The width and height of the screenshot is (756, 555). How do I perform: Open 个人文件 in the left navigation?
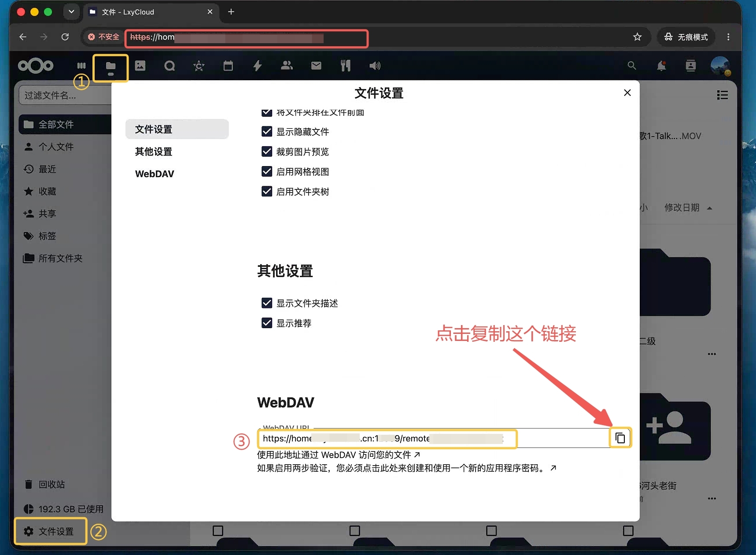coord(65,147)
